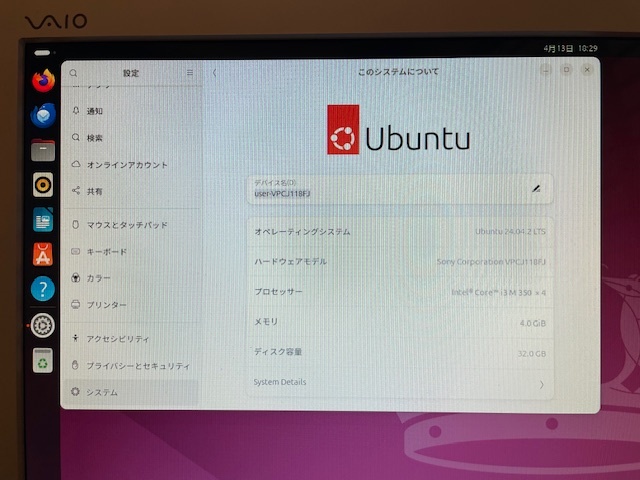Open the System Details row
Screen dimensions: 640x480
point(400,384)
